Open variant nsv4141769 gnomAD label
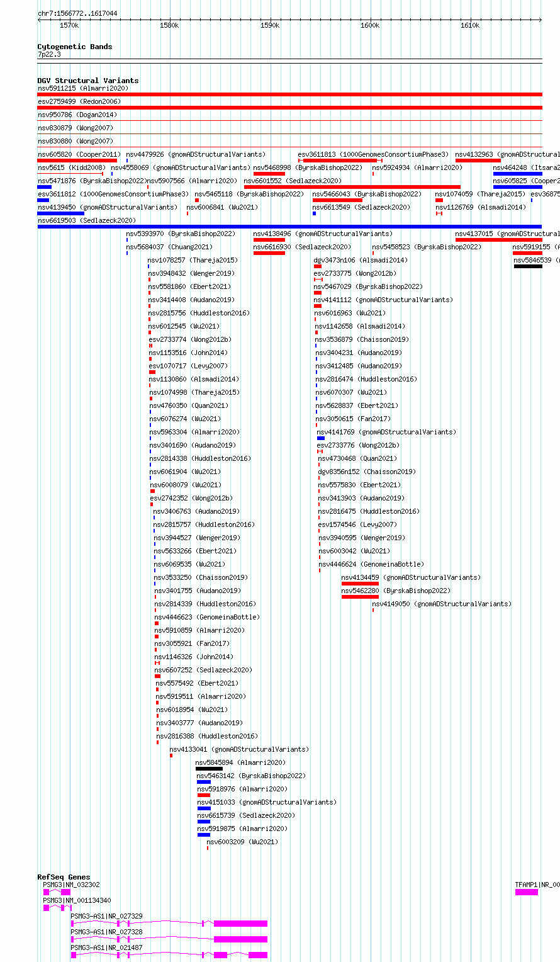This screenshot has width=560, height=962. coord(386,432)
